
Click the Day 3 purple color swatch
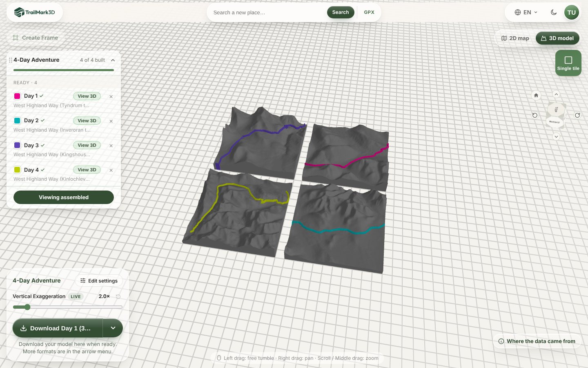17,145
